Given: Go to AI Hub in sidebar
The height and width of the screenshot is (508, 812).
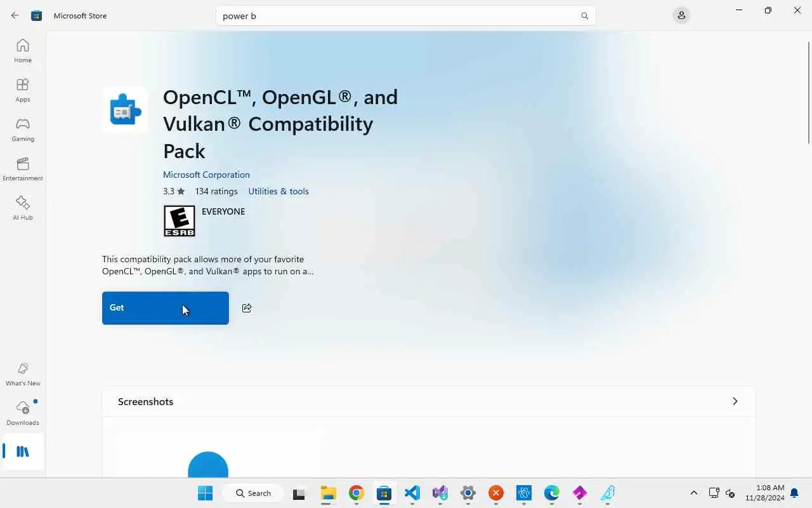Looking at the screenshot, I should (23, 208).
